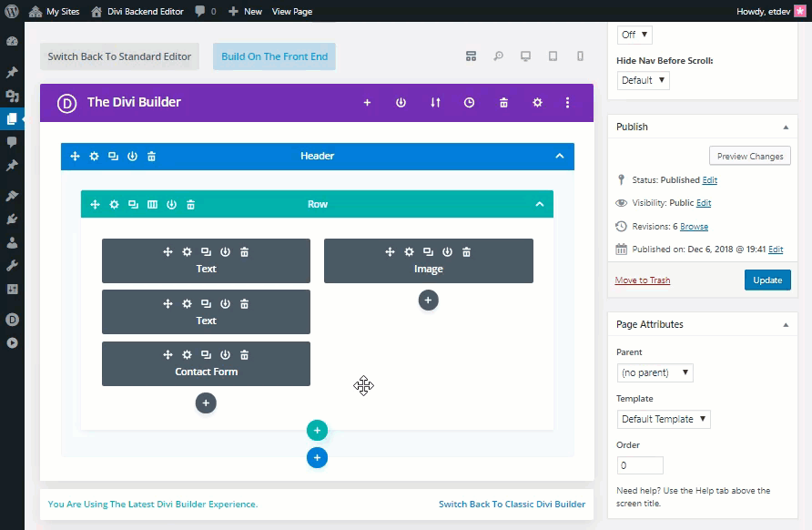Duplicate the Image module
812x530 pixels.
click(x=428, y=251)
